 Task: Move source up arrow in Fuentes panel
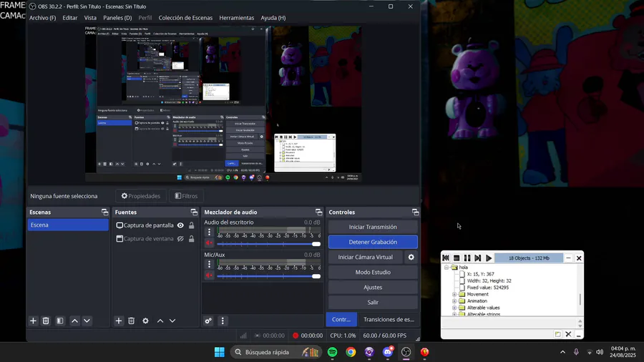160,321
